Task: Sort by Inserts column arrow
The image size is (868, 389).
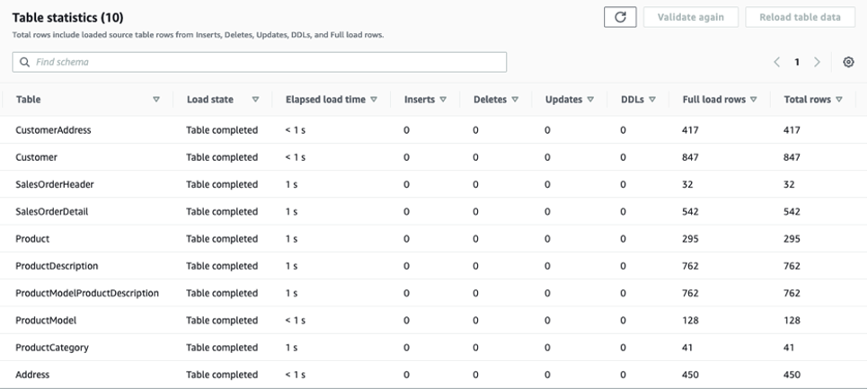Action: click(443, 100)
